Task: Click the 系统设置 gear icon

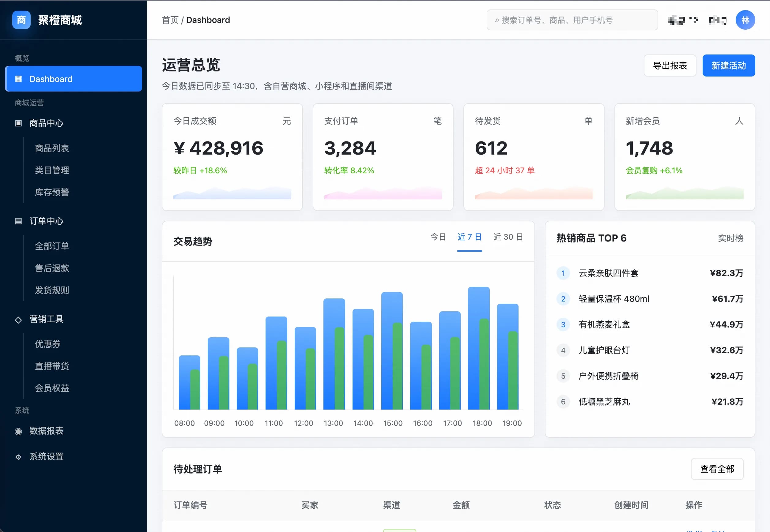Action: coord(18,457)
